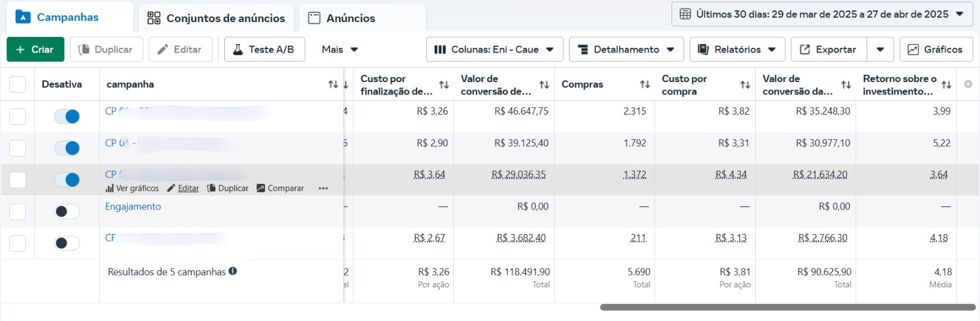Viewport: 980px width, 321px height.
Task: Click the Anúncios tab icon
Action: 314,18
